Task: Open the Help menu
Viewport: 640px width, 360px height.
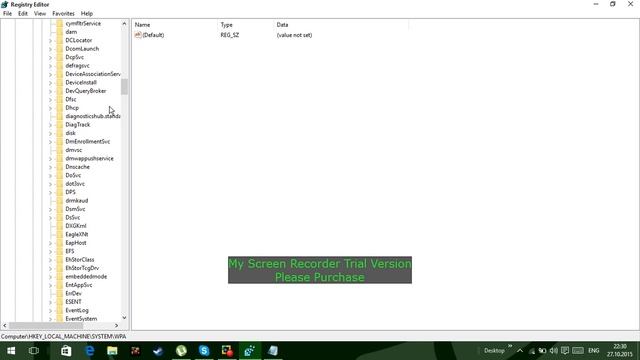Action: tap(87, 13)
